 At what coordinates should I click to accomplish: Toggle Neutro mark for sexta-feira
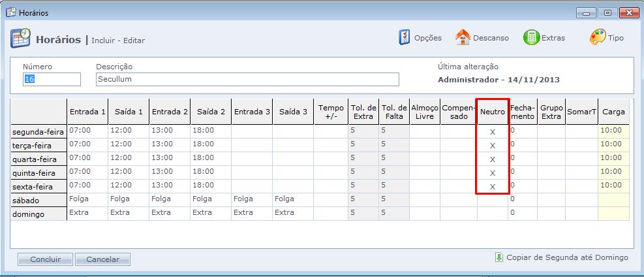[x=493, y=186]
